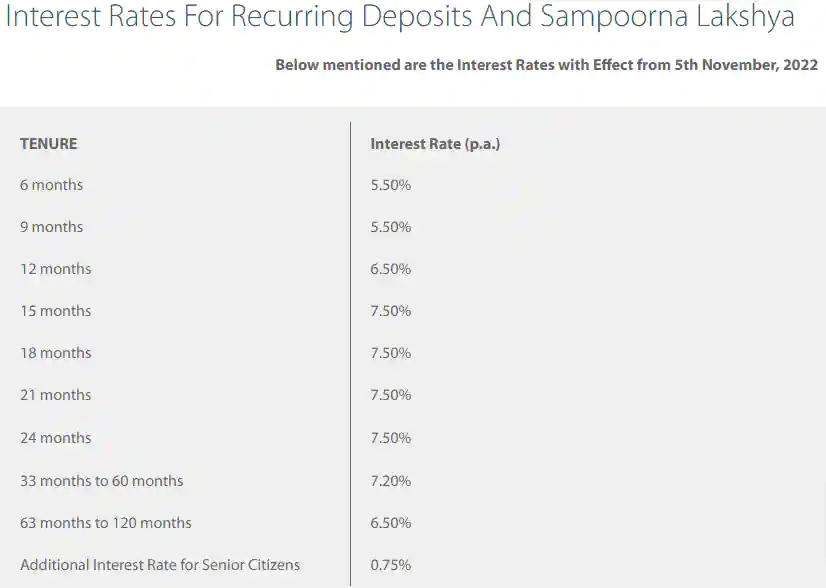Click the Interest Rate (p.a.) column header
The height and width of the screenshot is (588, 826).
coord(435,144)
